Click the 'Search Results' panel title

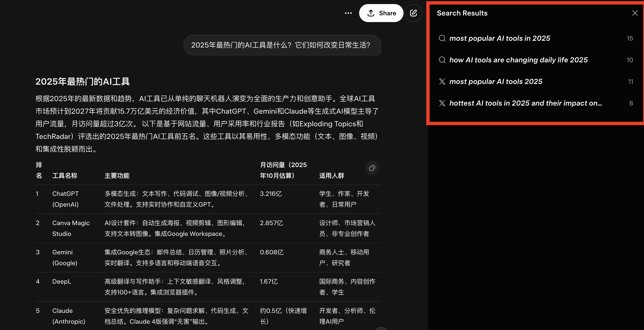click(x=462, y=13)
